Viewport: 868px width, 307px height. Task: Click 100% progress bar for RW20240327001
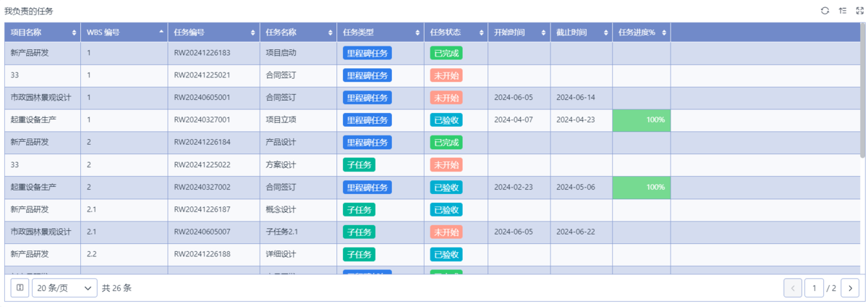point(642,120)
